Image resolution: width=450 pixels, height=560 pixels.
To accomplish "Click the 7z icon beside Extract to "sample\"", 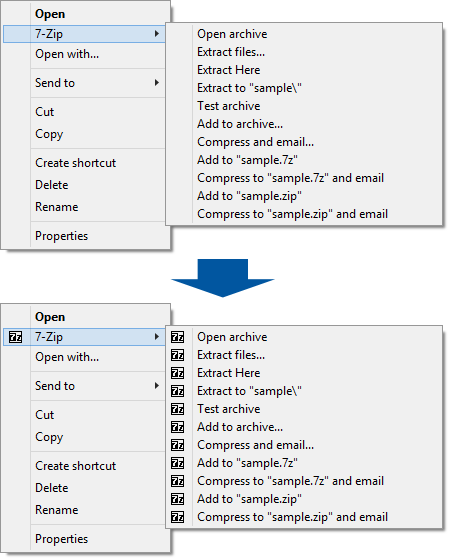I will pyautogui.click(x=178, y=391).
